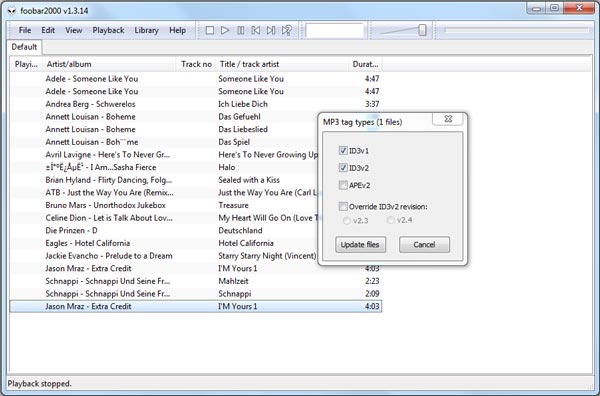The image size is (600, 396).
Task: Click the 3:37 duration value
Action: (x=372, y=104)
